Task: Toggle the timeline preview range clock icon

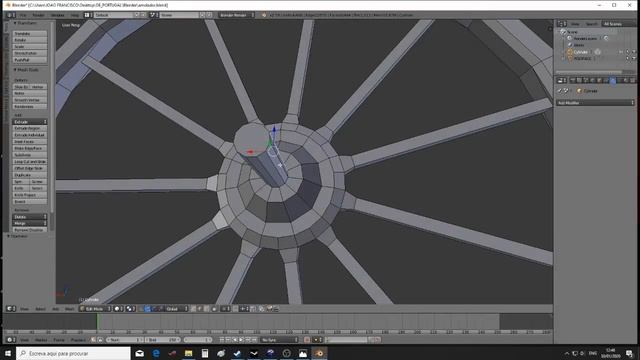Action: 93,340
